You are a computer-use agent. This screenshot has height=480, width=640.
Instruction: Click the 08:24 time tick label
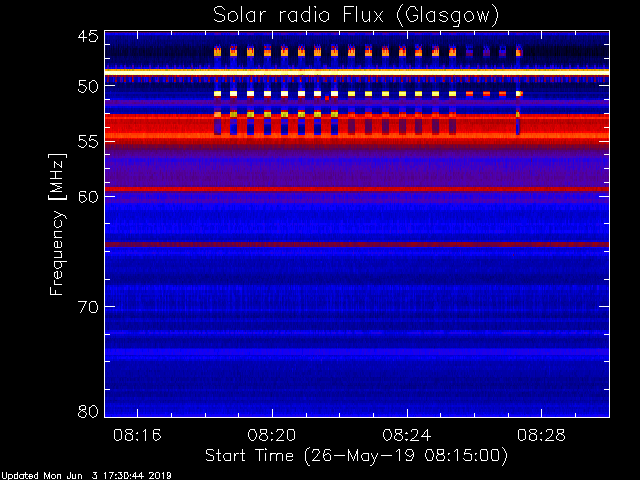(407, 435)
